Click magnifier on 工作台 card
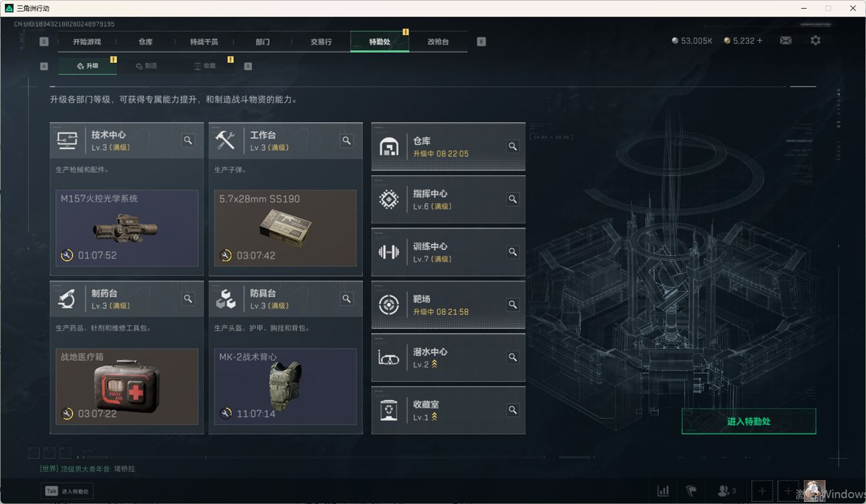This screenshot has width=866, height=504. (347, 141)
